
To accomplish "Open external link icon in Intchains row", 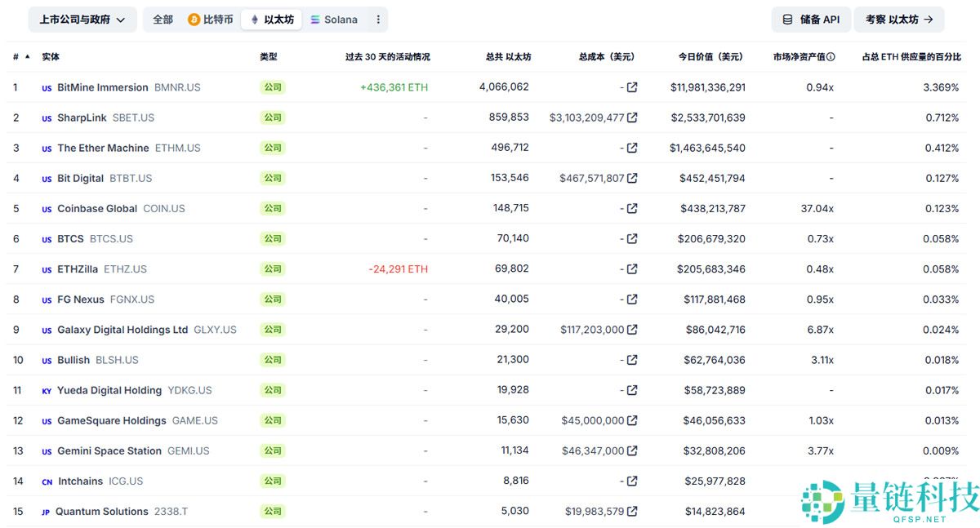I will pos(632,481).
